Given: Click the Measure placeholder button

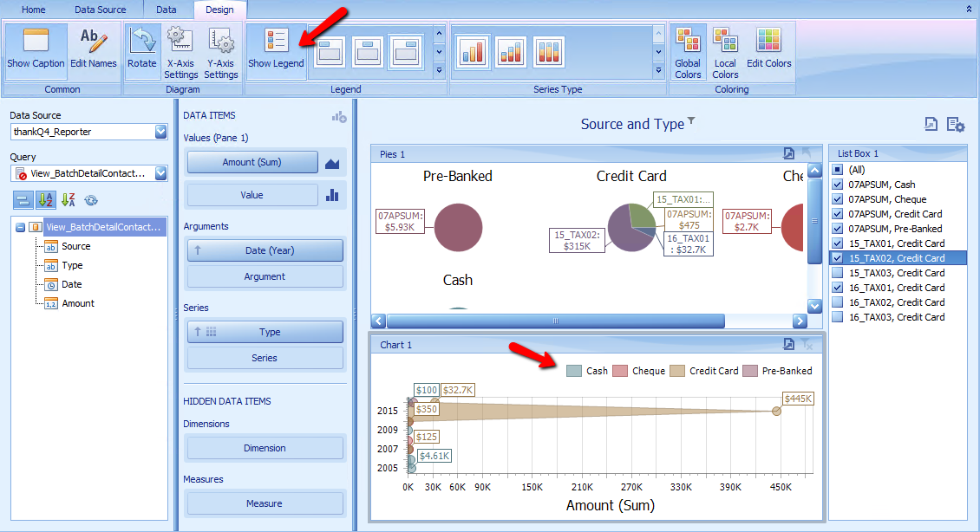Looking at the screenshot, I should 265,504.
